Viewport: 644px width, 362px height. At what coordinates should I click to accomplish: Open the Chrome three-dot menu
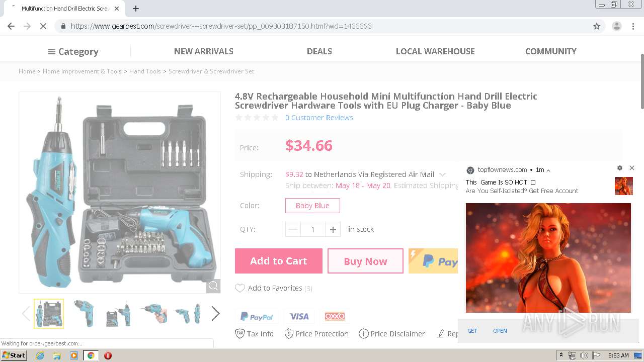(633, 26)
